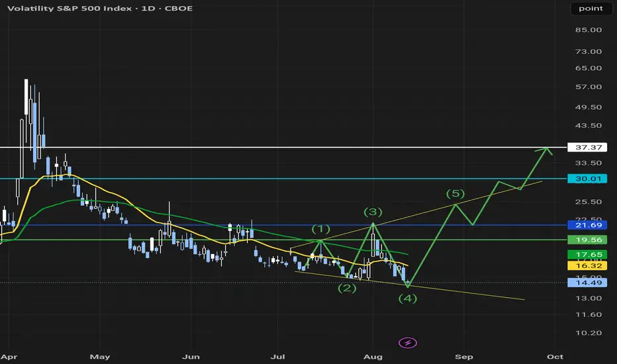Click the 'point' scale button

tap(591, 9)
